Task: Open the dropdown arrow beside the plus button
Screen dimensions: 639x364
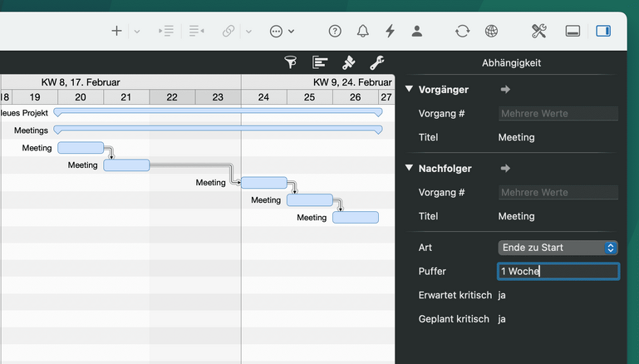Action: tap(137, 31)
